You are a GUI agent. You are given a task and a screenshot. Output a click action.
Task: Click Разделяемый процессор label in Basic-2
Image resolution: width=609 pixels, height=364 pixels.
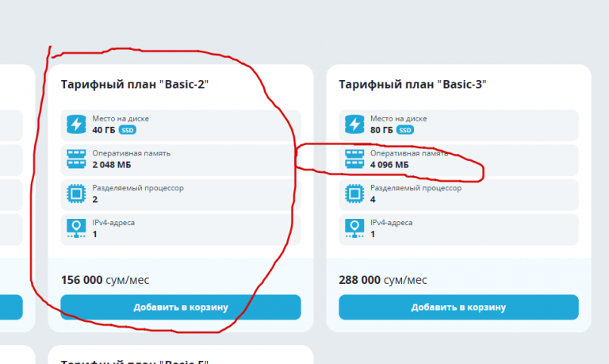(x=138, y=188)
